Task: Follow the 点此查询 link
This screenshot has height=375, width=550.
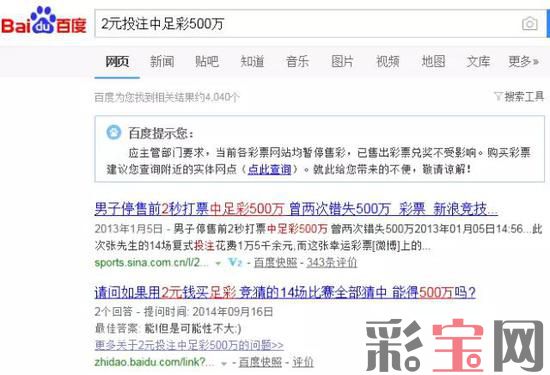Action: 269,169
